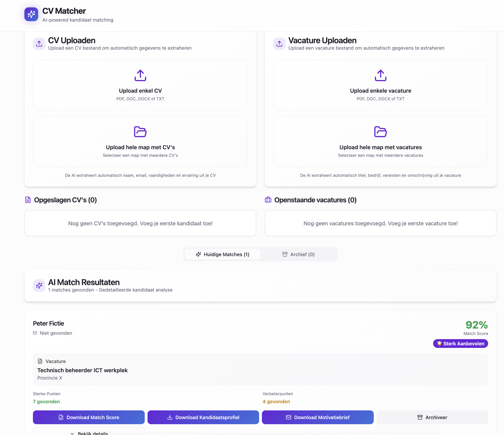This screenshot has height=435, width=504.
Task: Click the folder icon for CV map upload
Action: pos(140,132)
